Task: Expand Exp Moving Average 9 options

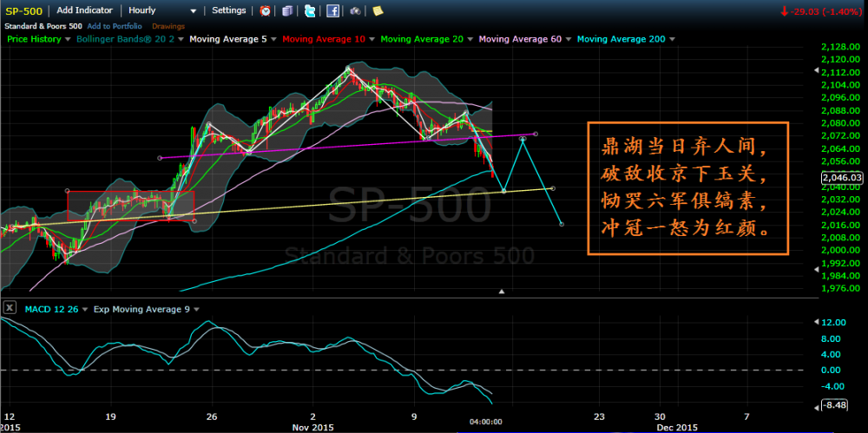Action: click(x=197, y=308)
